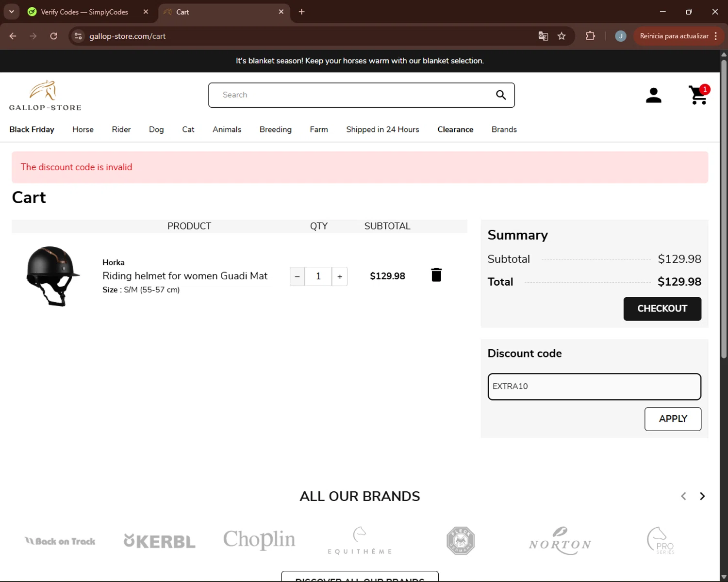Viewport: 728px width, 582px height.
Task: Click the CHECKOUT button
Action: (x=662, y=309)
